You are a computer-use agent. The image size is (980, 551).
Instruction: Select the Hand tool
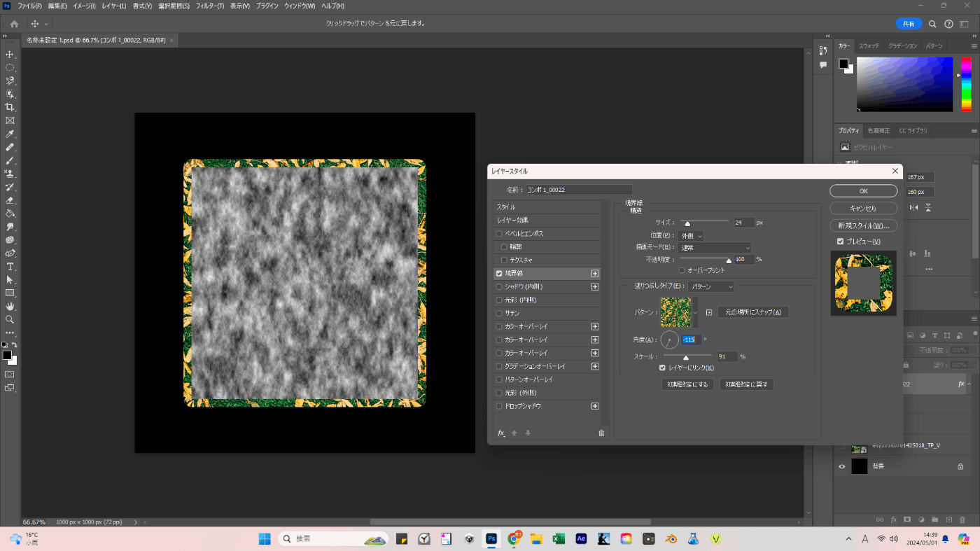pyautogui.click(x=10, y=306)
